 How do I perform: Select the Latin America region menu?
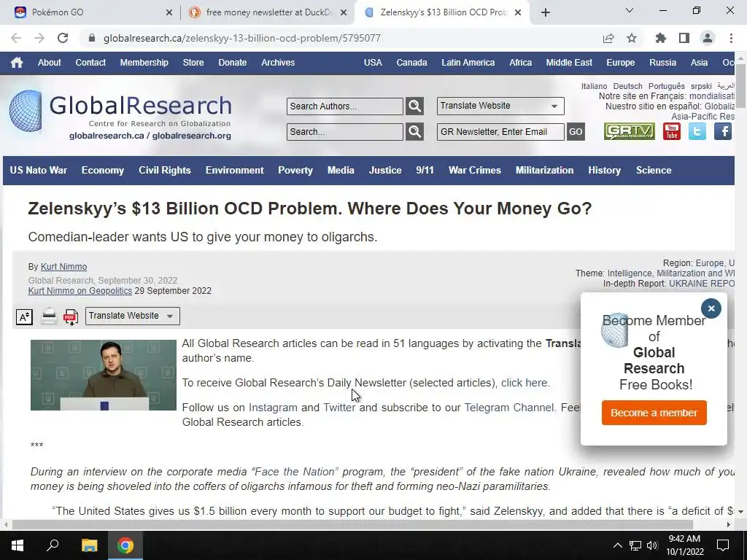coord(468,63)
